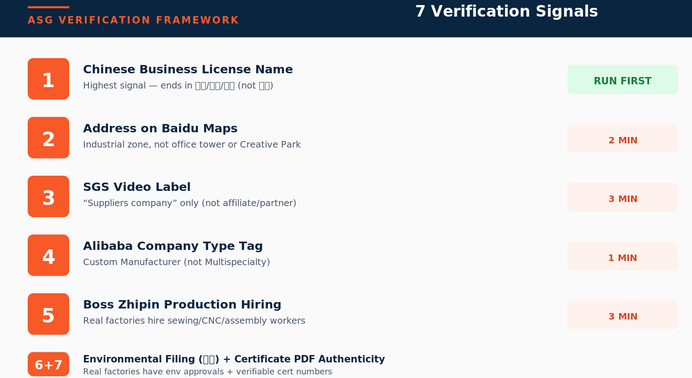The height and width of the screenshot is (378, 692).
Task: Select the Chinese Business License Name heading
Action: click(188, 69)
